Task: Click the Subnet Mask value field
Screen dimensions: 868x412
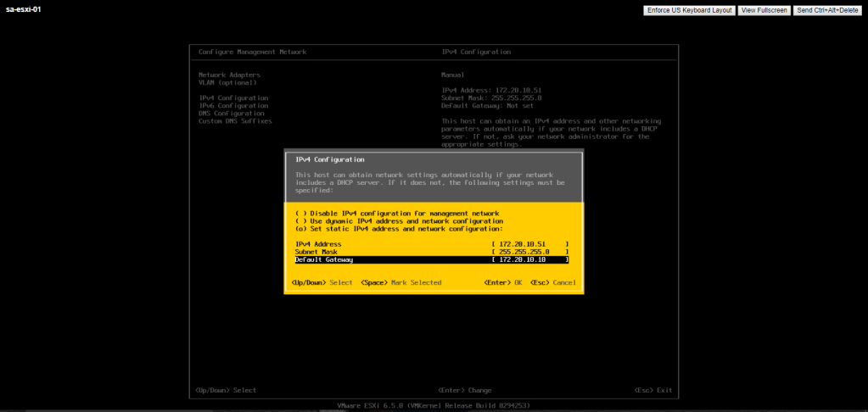Action: coord(529,252)
